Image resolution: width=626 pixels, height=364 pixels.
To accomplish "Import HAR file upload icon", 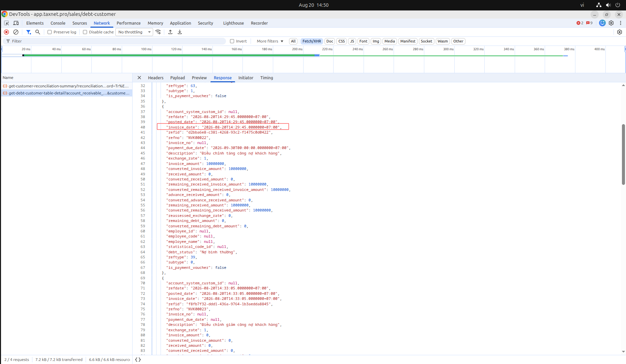I will (x=170, y=32).
